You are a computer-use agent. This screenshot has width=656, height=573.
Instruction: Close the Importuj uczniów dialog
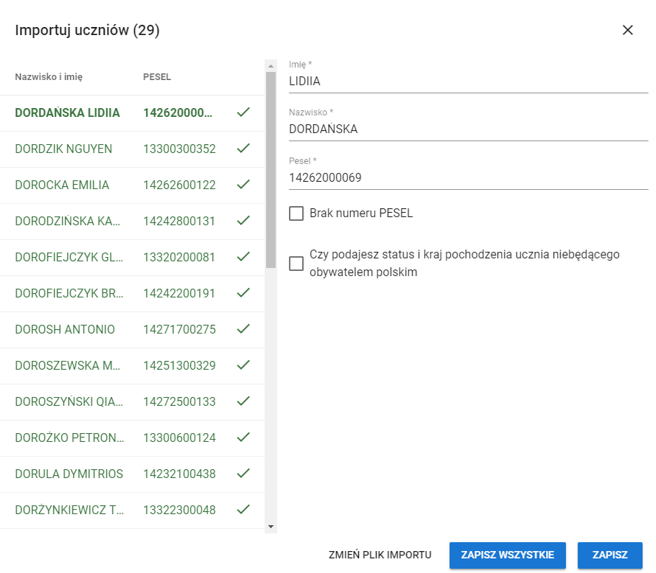(x=627, y=30)
